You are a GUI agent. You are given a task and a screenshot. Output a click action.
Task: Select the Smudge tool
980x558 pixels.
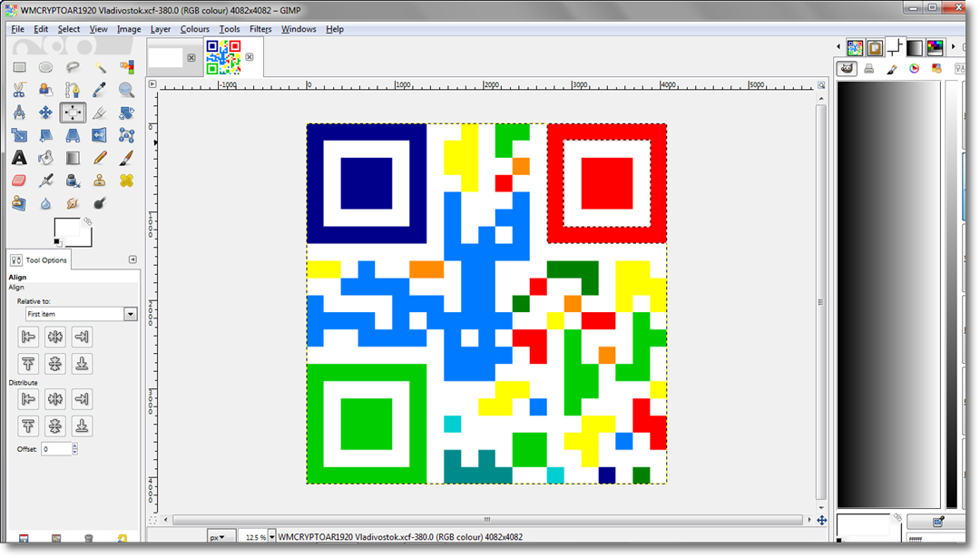pyautogui.click(x=73, y=203)
